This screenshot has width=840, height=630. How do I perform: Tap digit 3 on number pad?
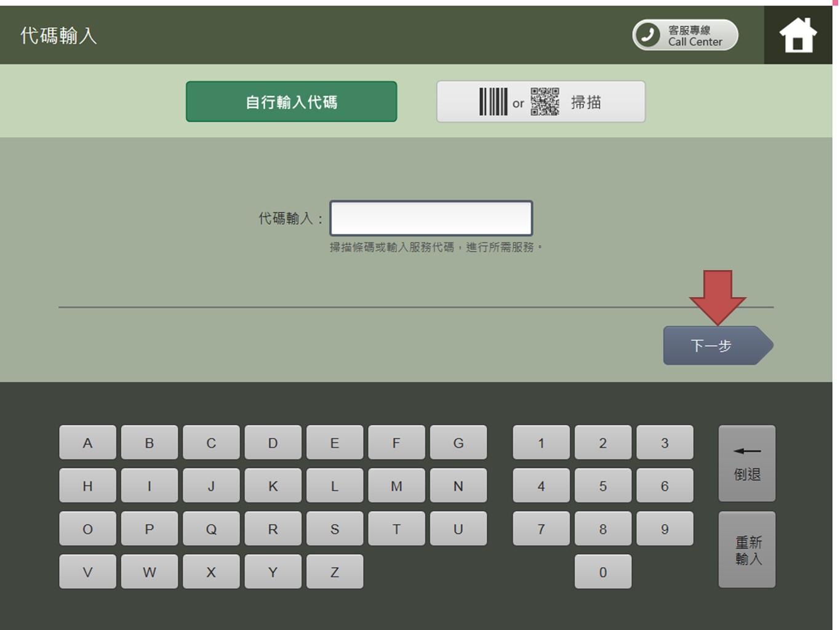(665, 442)
